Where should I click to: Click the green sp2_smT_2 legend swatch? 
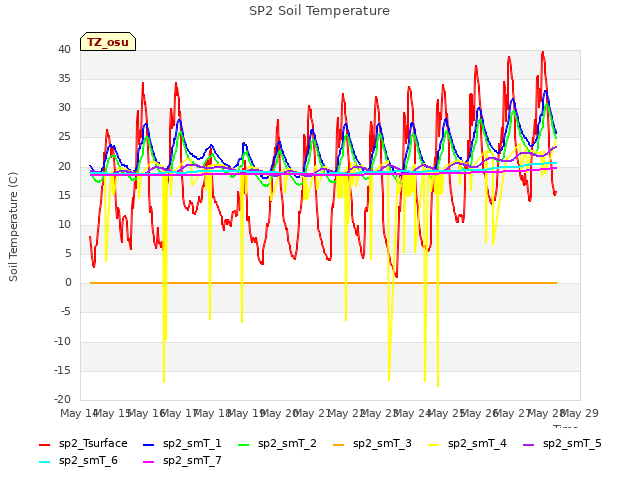[244, 444]
